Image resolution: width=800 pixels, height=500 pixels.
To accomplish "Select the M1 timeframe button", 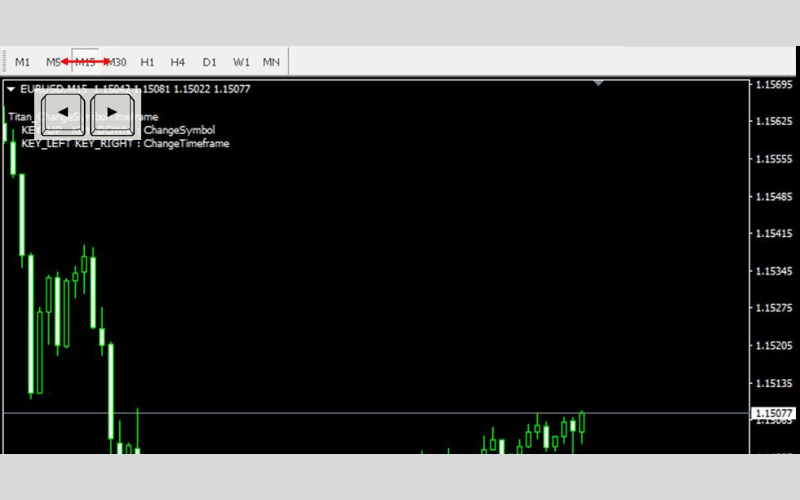I will tap(22, 62).
